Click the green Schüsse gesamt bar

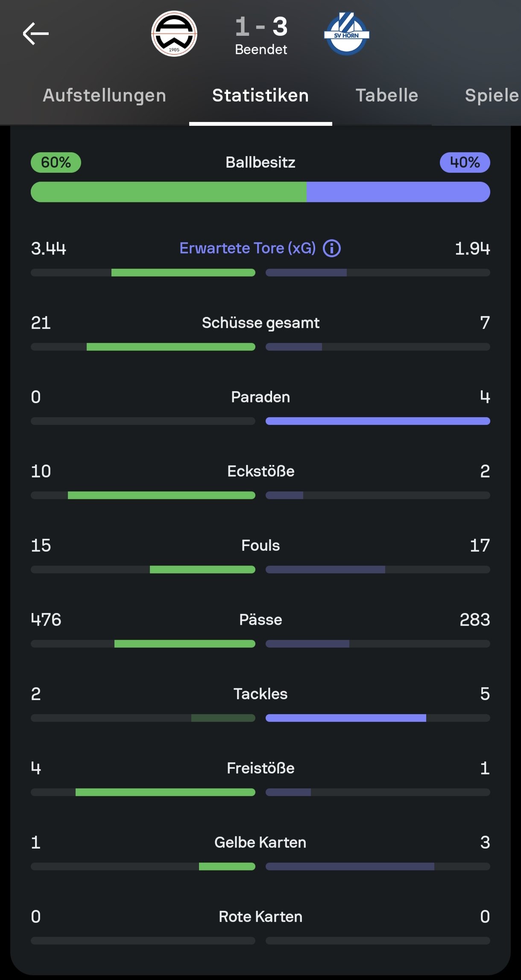(x=171, y=347)
